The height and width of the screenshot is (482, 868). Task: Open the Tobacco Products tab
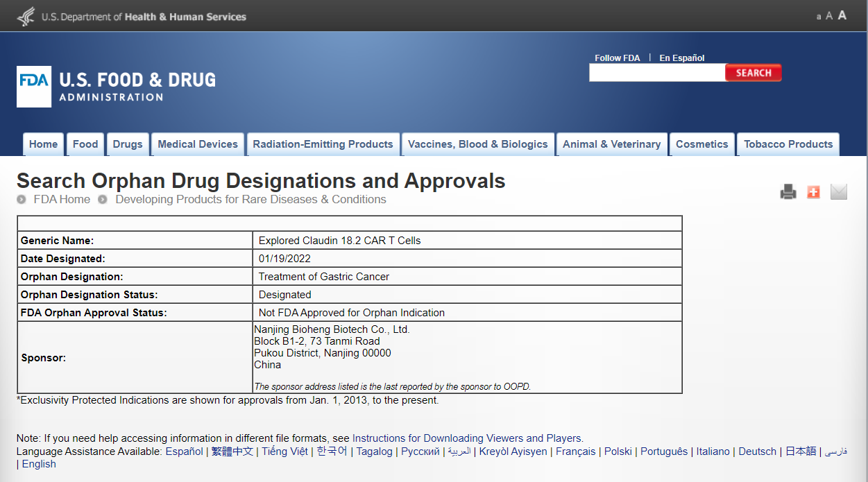(x=788, y=144)
